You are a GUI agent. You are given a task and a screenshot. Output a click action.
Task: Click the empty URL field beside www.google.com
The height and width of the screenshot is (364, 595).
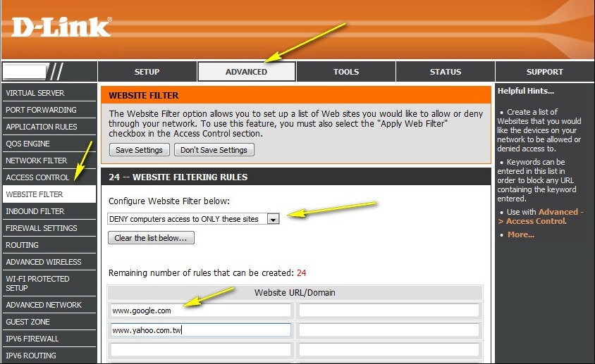pos(389,310)
